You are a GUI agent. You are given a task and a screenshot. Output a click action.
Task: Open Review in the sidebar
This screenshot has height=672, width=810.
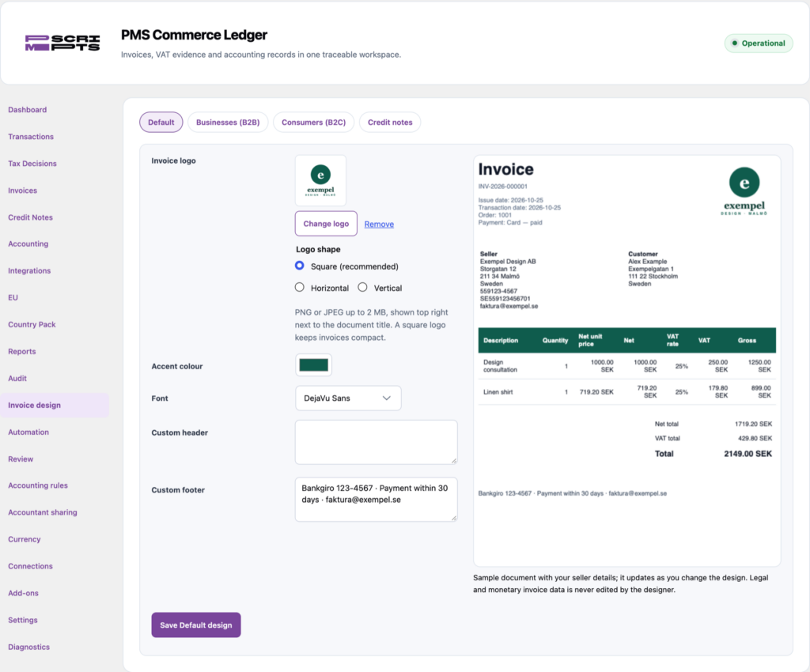(21, 459)
